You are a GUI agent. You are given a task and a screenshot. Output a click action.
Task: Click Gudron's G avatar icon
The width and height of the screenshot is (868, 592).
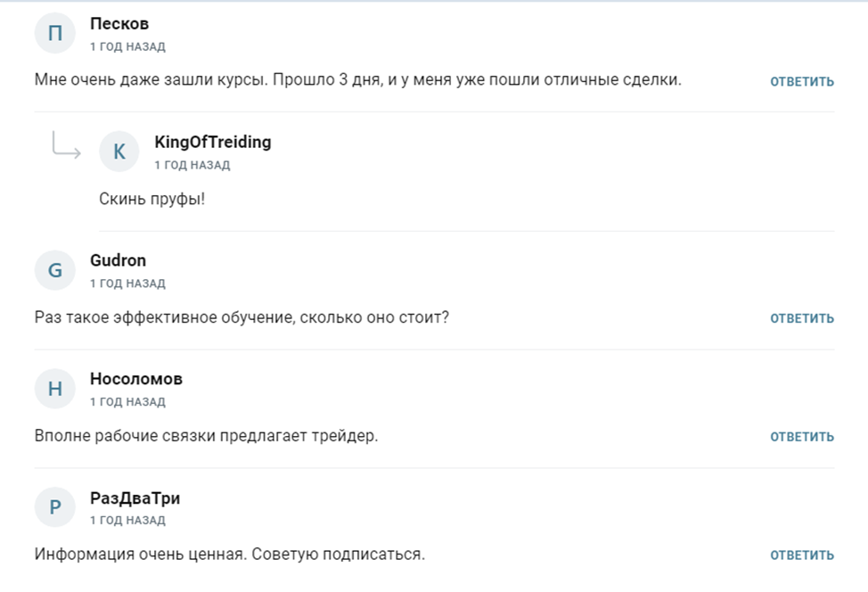55,270
